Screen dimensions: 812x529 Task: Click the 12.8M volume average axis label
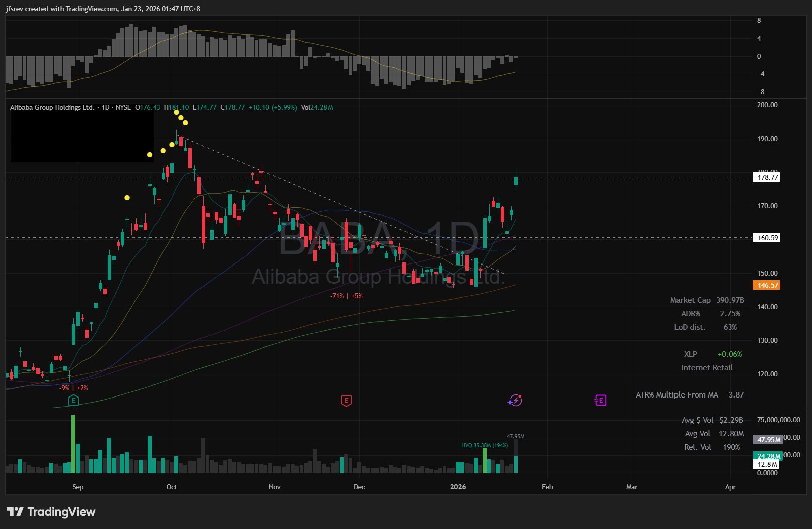767,464
